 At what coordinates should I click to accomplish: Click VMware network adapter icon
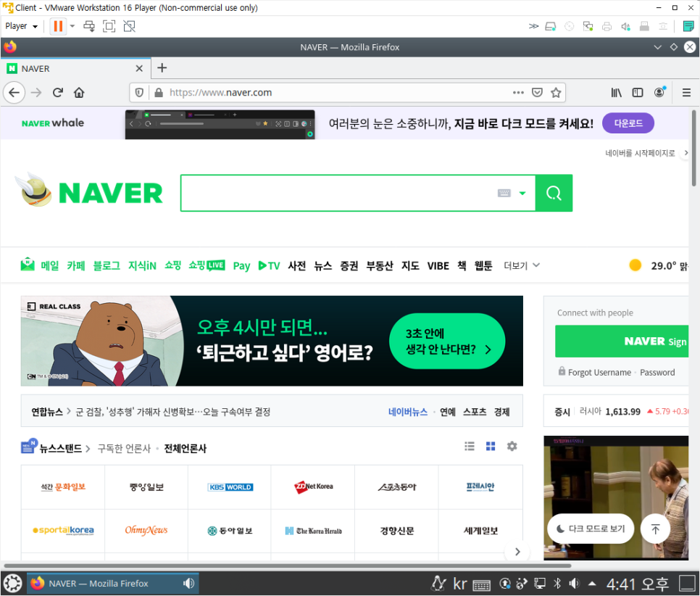pos(588,26)
